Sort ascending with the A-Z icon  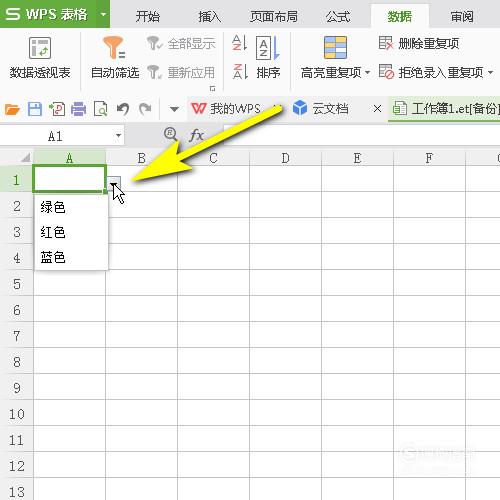click(x=240, y=43)
